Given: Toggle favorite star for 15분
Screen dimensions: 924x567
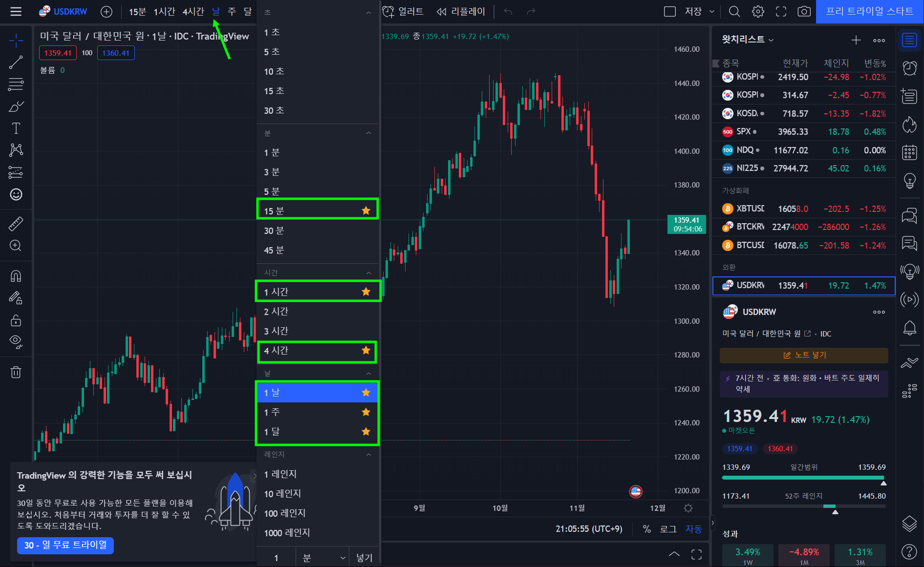Looking at the screenshot, I should [366, 210].
